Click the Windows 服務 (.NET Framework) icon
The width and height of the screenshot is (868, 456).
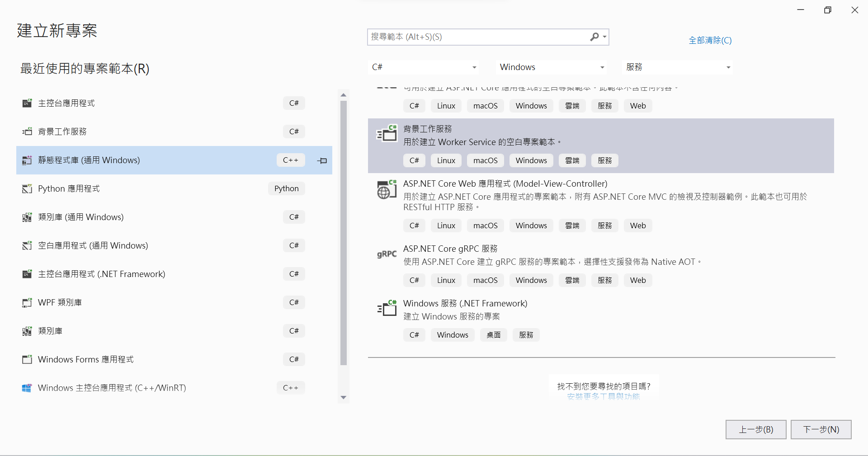387,308
